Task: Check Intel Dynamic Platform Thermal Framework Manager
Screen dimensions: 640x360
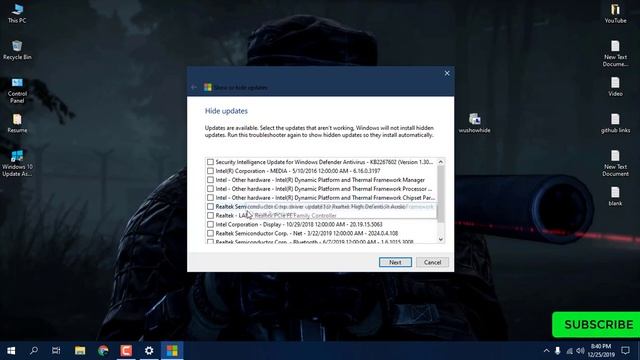Action: coord(210,180)
